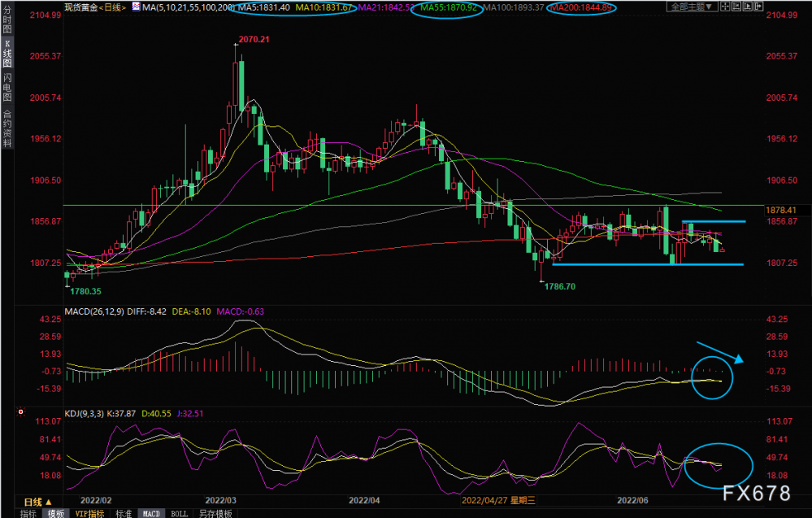Image resolution: width=812 pixels, height=518 pixels.
Task: Open the 全部主题 theme dropdown
Action: 693,7
